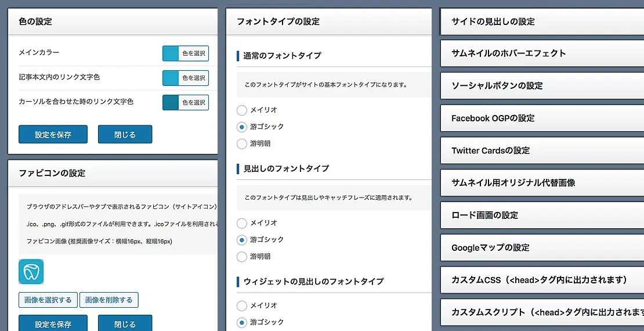Viewport: 644px width, 331px height.
Task: Click the 画像を削除する button
Action: tap(109, 300)
